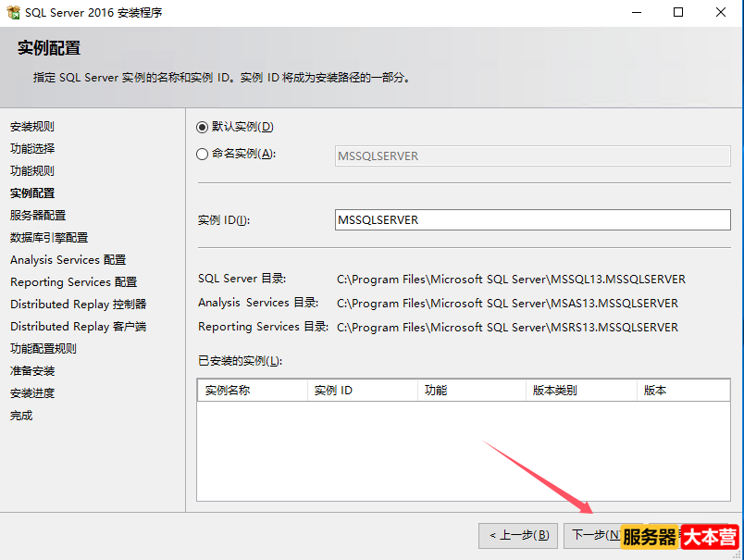
Task: Open the 安装规则 step
Action: click(34, 126)
